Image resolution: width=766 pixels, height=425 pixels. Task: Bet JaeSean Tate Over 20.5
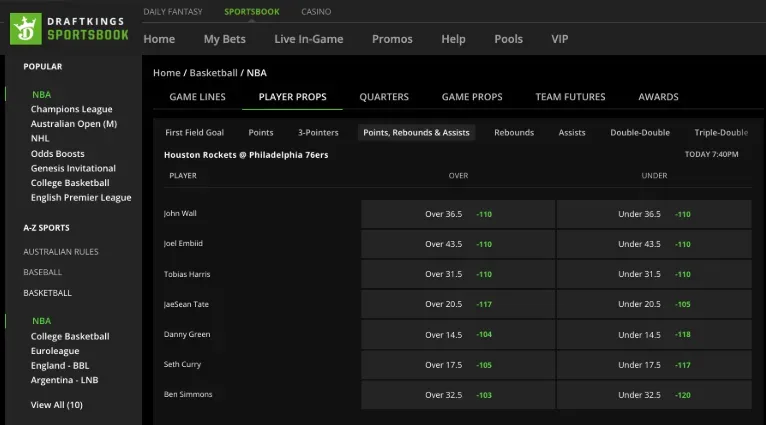click(x=458, y=304)
